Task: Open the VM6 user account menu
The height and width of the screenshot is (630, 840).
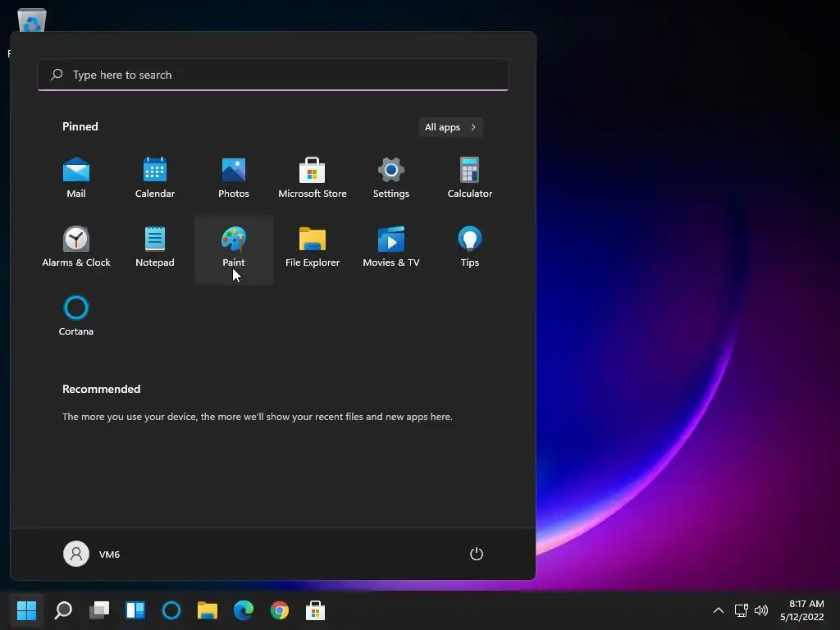Action: (92, 554)
